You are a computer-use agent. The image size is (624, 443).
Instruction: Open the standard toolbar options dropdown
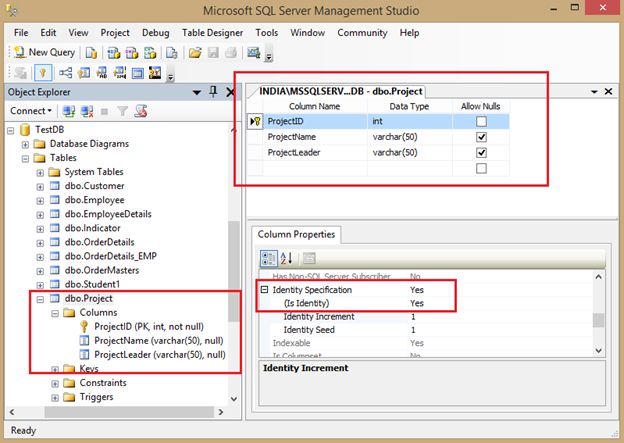tap(269, 57)
